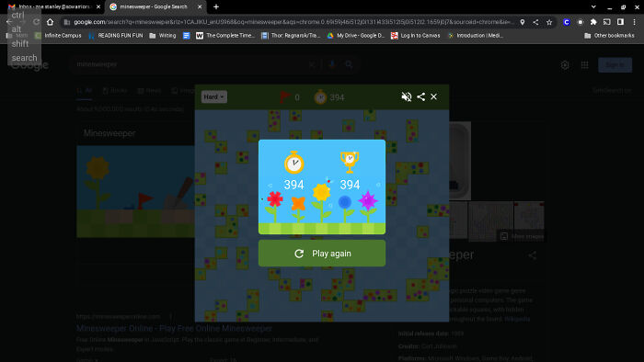Image resolution: width=644 pixels, height=362 pixels.
Task: Bookmark this page with the star icon
Action: (x=549, y=22)
